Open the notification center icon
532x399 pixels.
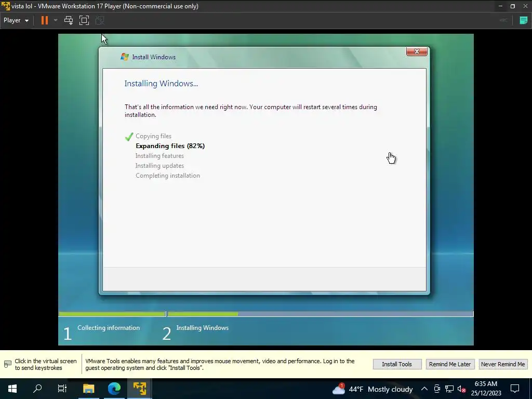(x=515, y=389)
